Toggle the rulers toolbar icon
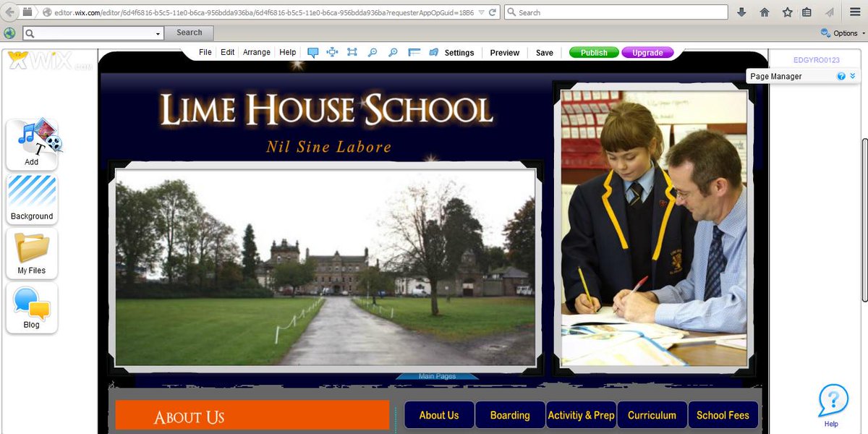Screen dimensions: 868x434 click(x=414, y=52)
